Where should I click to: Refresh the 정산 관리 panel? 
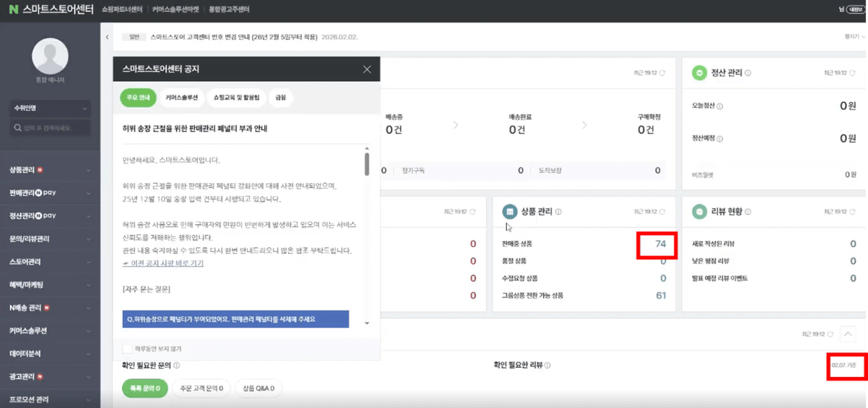click(852, 73)
